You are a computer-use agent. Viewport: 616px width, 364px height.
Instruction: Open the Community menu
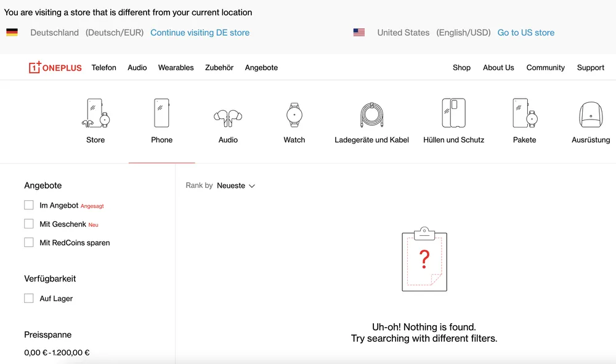click(545, 68)
